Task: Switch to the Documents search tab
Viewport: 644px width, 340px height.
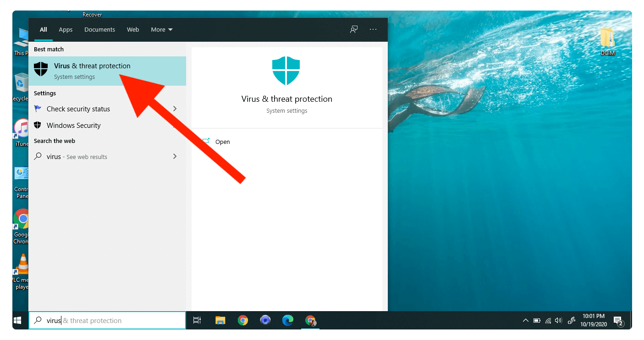Action: (99, 29)
